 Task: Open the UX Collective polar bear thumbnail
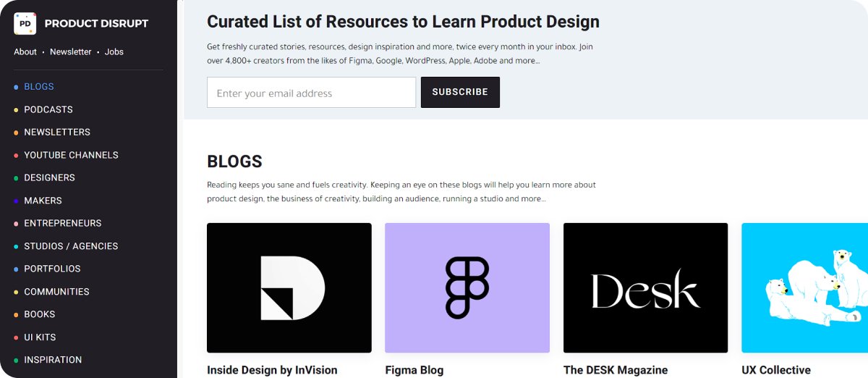[x=804, y=287]
